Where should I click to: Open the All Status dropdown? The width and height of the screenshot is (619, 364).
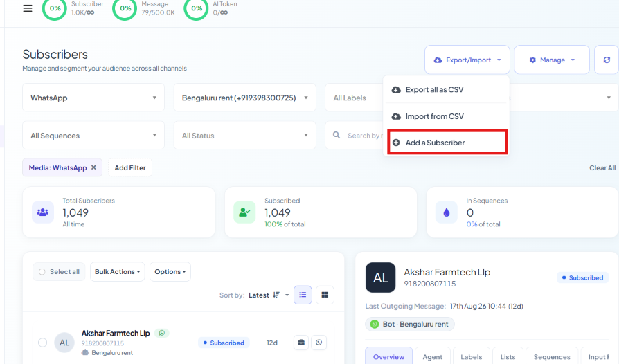(x=244, y=136)
